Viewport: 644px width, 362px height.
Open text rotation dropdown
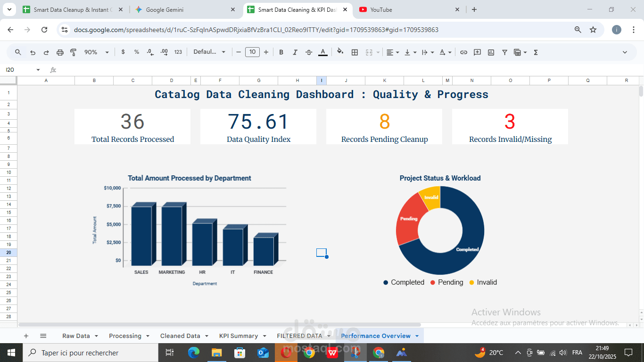(x=446, y=52)
